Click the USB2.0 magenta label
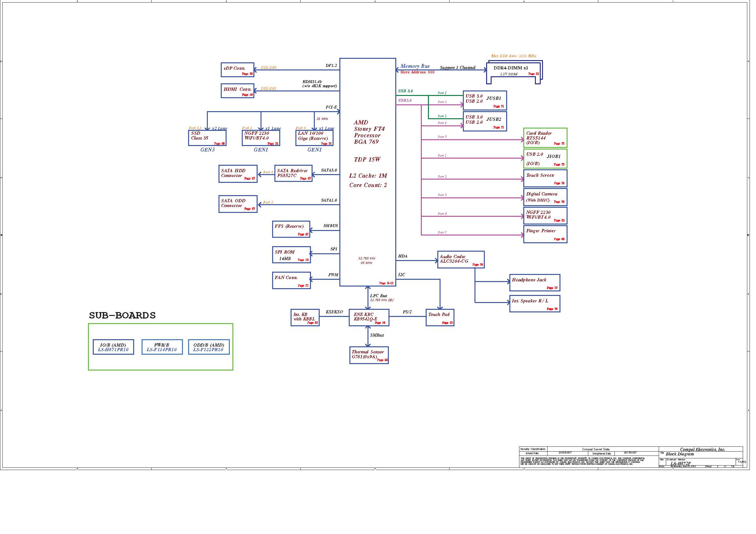Screen dimensions: 756x534 point(405,100)
